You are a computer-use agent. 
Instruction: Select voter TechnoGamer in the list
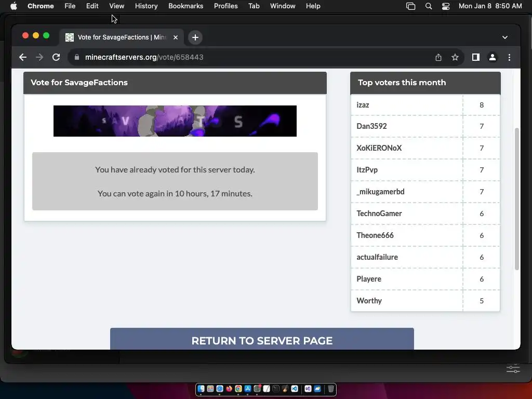(x=379, y=214)
